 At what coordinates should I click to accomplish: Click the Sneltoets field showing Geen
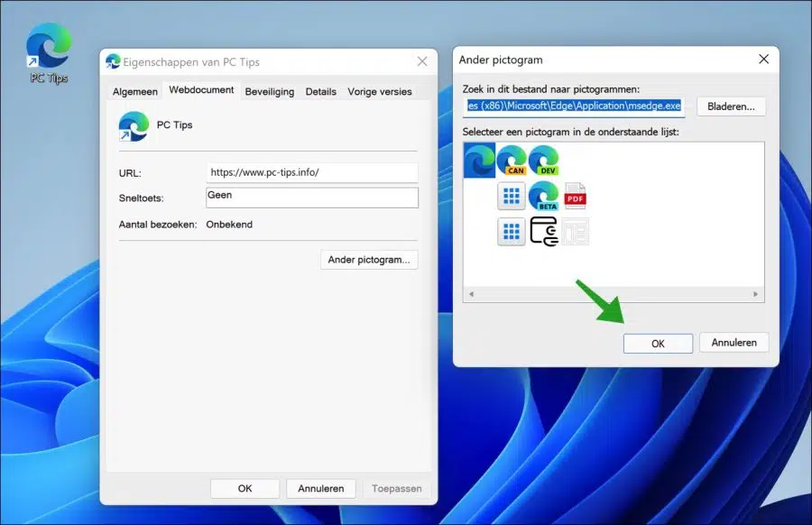(x=312, y=198)
